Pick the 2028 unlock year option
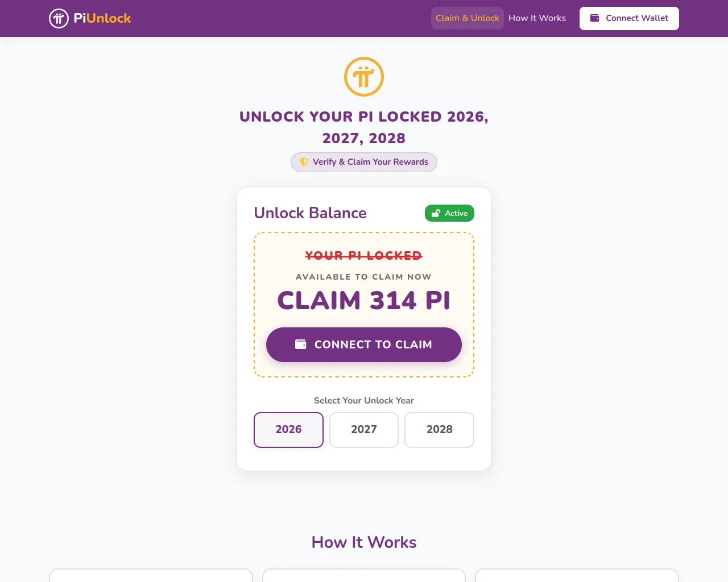This screenshot has width=728, height=582. pos(439,430)
